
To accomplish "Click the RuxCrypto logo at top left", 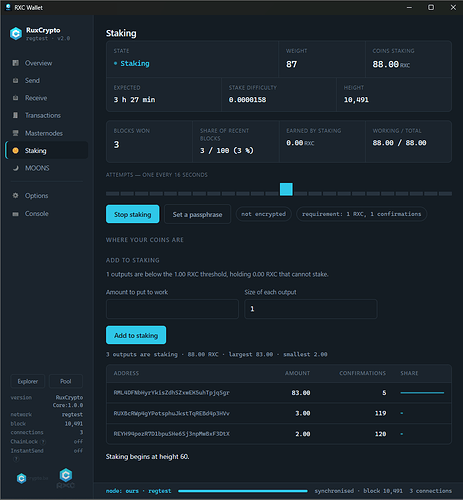I will (x=16, y=34).
